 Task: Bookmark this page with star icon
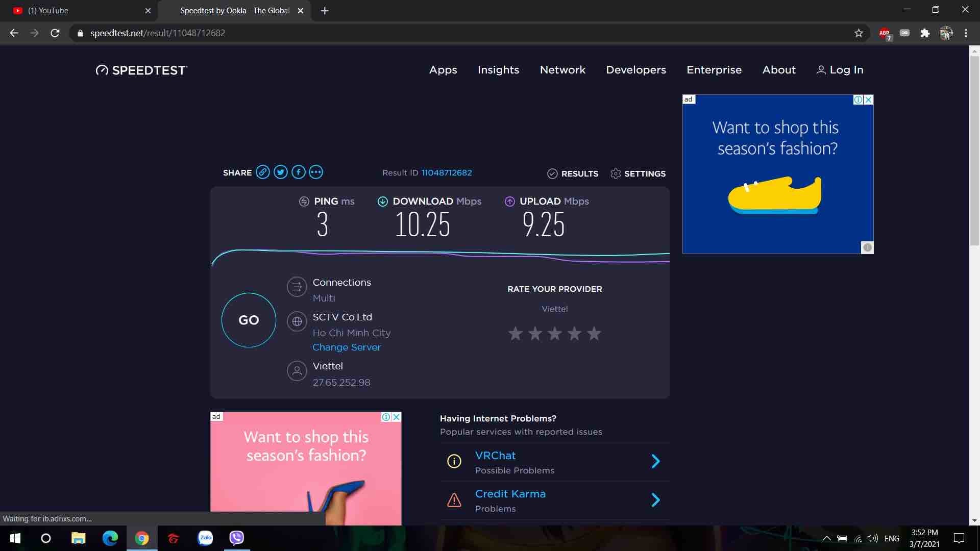point(859,33)
